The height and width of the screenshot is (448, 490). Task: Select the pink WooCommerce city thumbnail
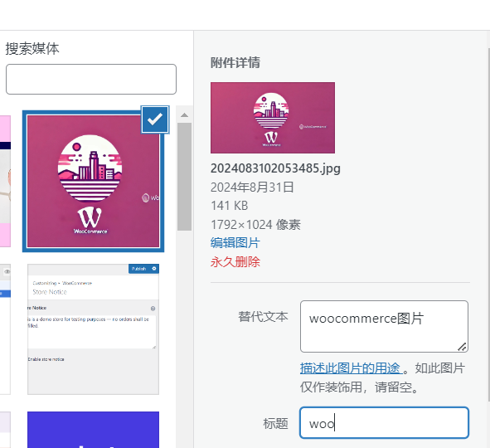[x=93, y=181]
